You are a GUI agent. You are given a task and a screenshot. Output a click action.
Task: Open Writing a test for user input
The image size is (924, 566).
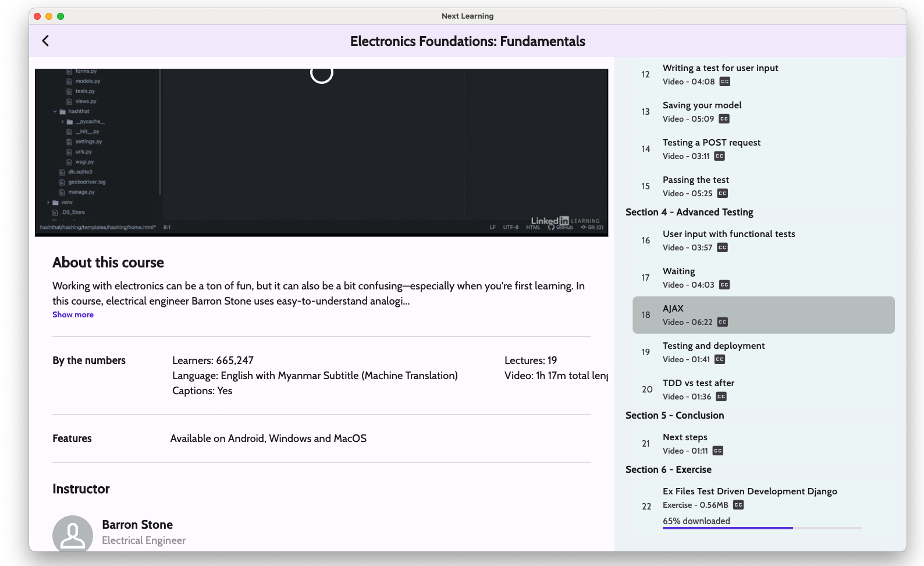[720, 68]
